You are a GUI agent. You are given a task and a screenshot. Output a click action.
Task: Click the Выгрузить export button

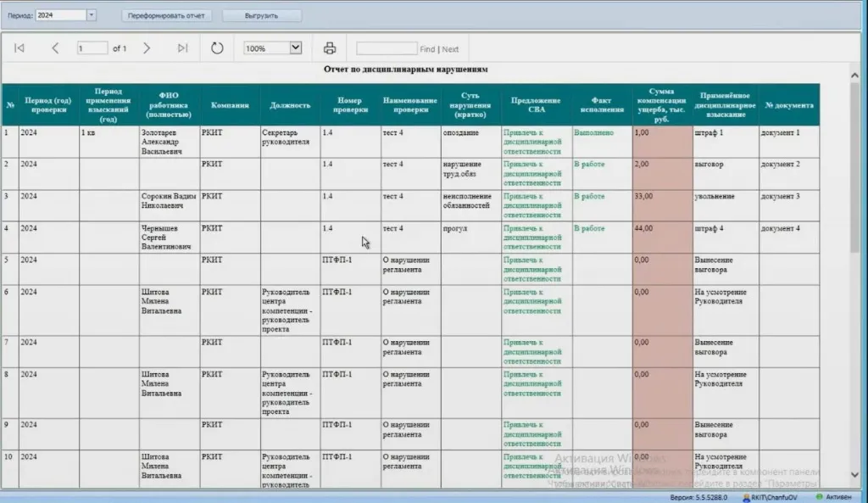pos(262,15)
